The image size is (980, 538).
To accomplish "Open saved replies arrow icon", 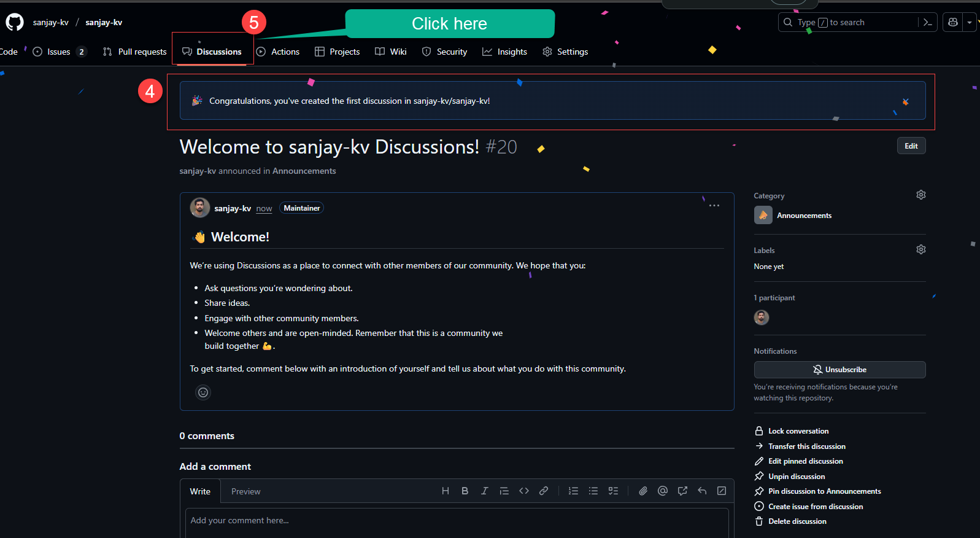I will click(x=702, y=491).
